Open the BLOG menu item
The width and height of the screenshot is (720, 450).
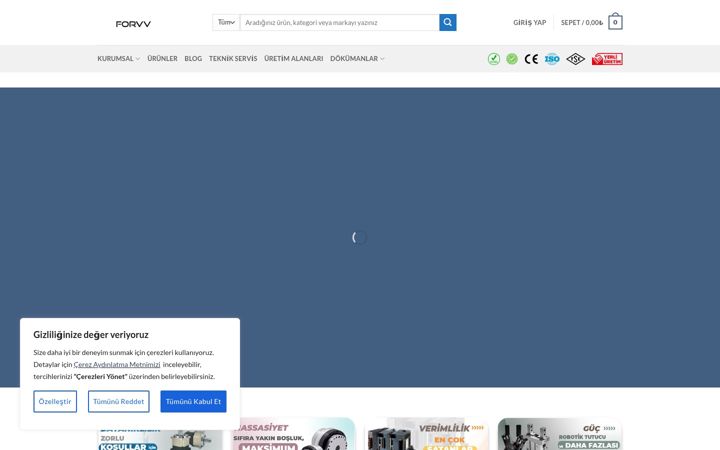pyautogui.click(x=193, y=59)
